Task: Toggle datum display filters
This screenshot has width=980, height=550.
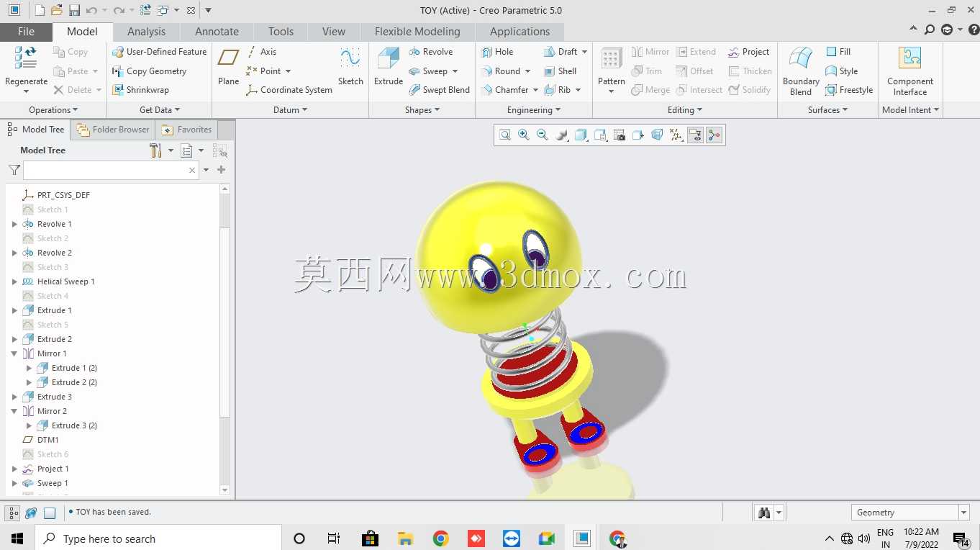Action: (676, 135)
